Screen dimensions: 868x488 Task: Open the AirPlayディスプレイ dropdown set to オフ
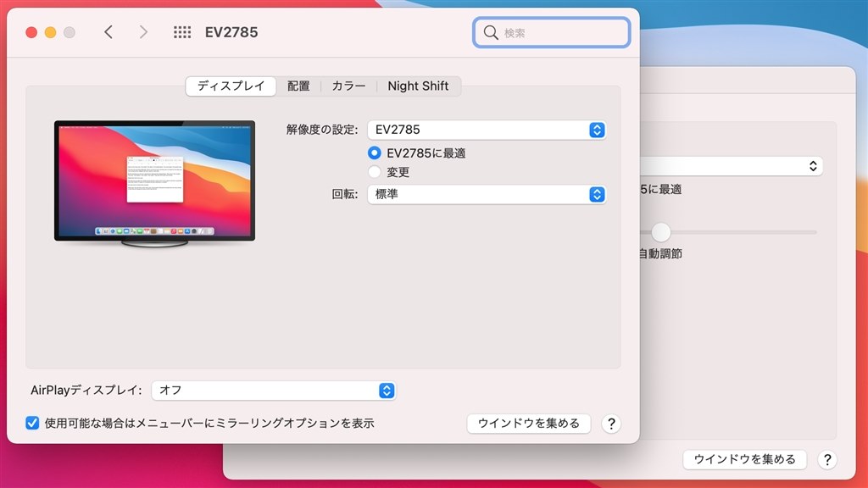coord(274,390)
